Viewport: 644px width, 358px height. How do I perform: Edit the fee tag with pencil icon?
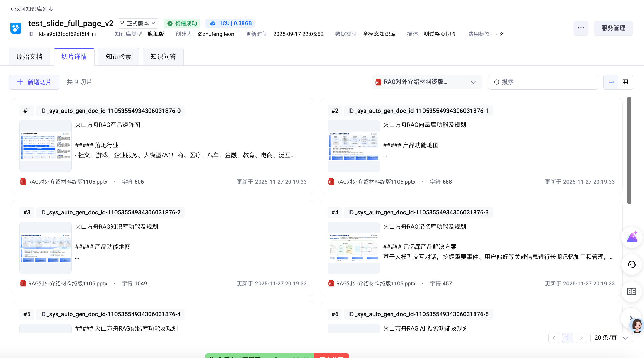(x=501, y=34)
